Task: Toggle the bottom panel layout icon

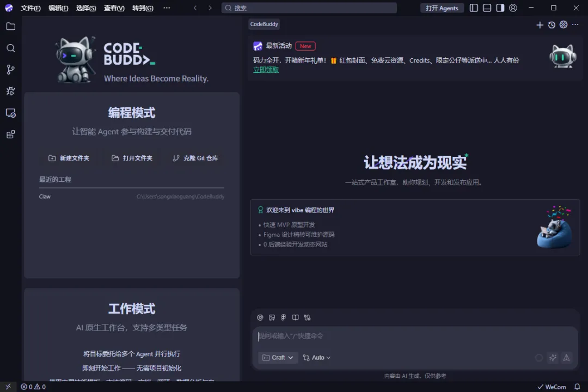Action: (x=487, y=8)
